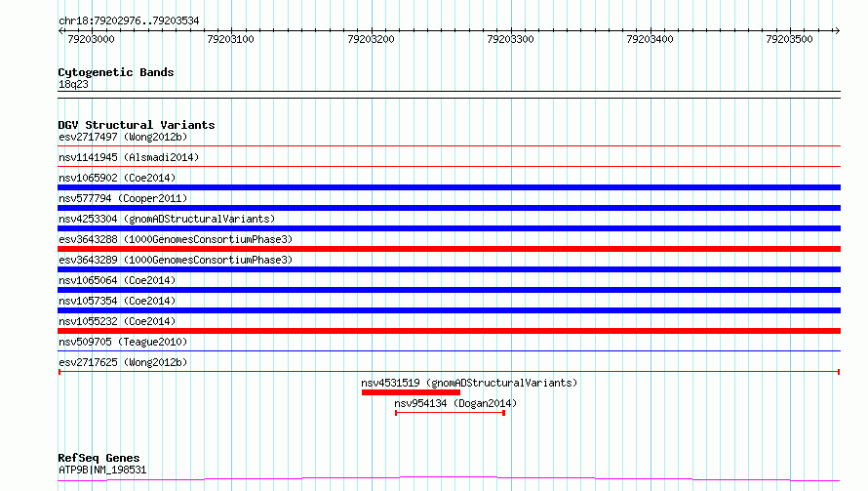This screenshot has height=491, width=868.
Task: Click the blue bar under nsv1057354
Action: click(449, 310)
